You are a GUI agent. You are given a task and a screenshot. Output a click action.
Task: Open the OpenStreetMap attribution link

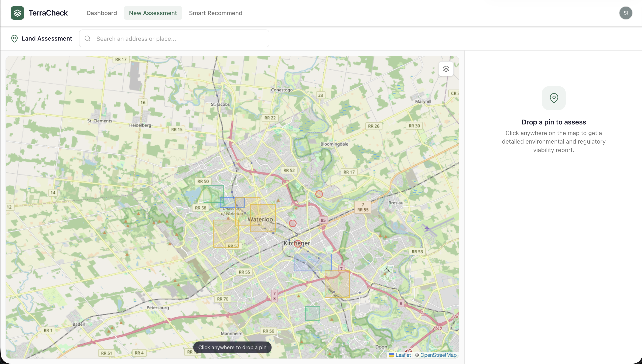tap(438, 355)
